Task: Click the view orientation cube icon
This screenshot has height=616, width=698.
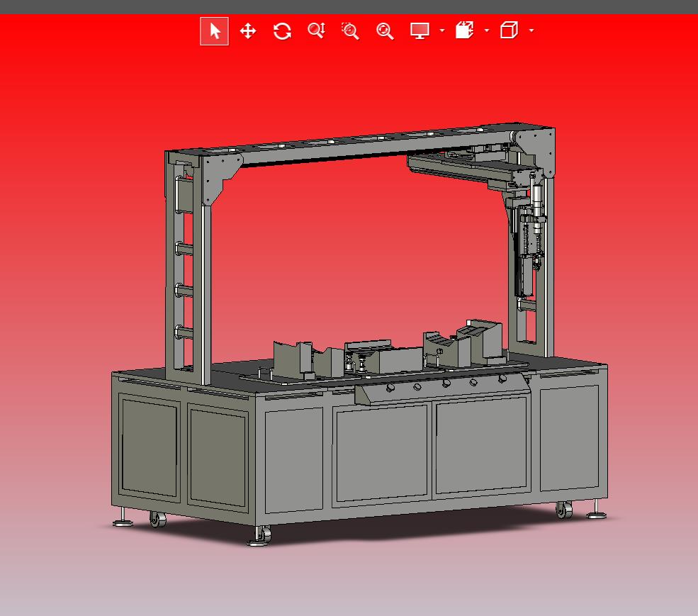Action: coord(510,30)
